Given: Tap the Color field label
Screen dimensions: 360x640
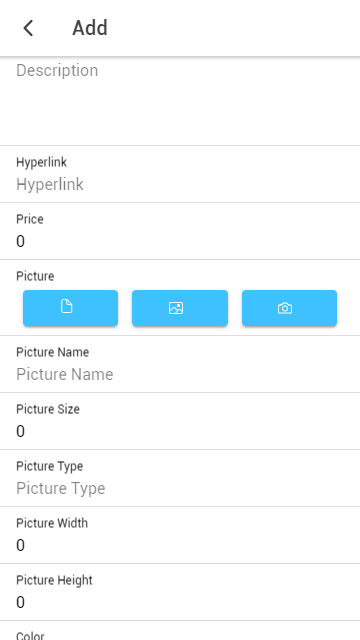Looking at the screenshot, I should [x=30, y=636].
